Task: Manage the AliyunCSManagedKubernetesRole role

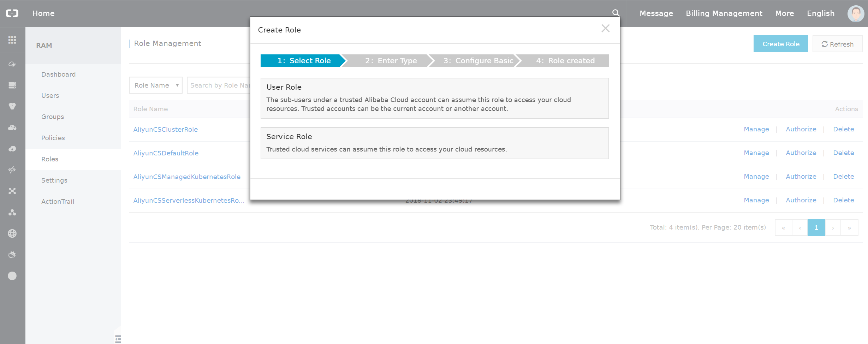Action: point(756,177)
